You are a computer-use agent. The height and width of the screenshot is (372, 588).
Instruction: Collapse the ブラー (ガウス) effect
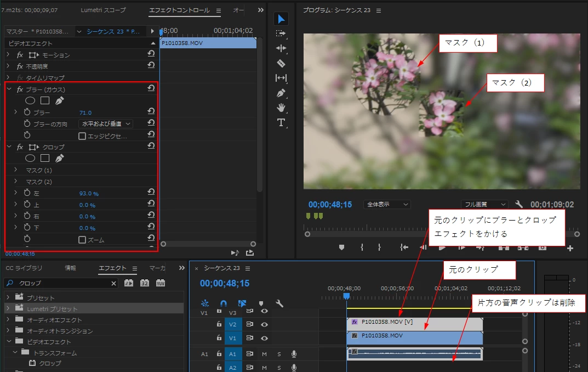click(9, 89)
